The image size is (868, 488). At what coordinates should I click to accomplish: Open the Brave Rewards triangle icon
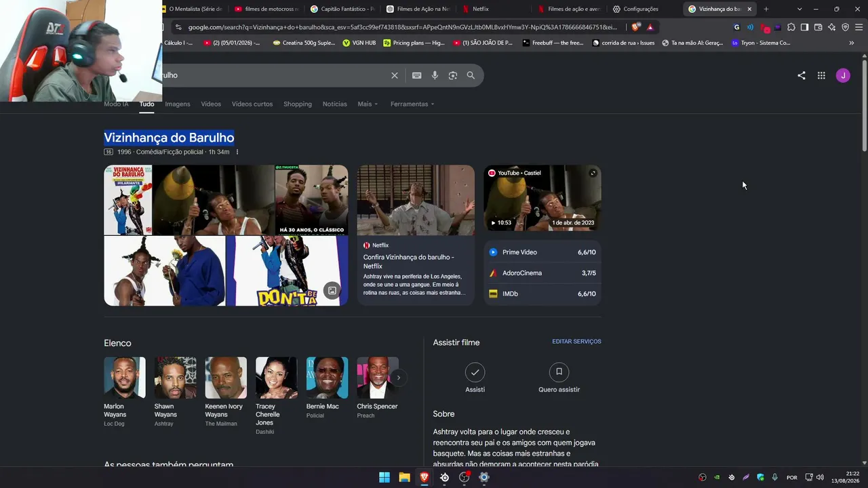pyautogui.click(x=650, y=27)
